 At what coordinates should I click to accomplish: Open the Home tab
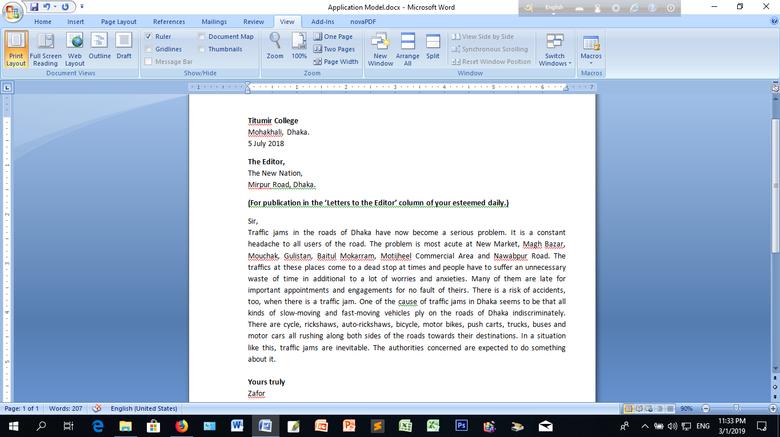(x=43, y=22)
